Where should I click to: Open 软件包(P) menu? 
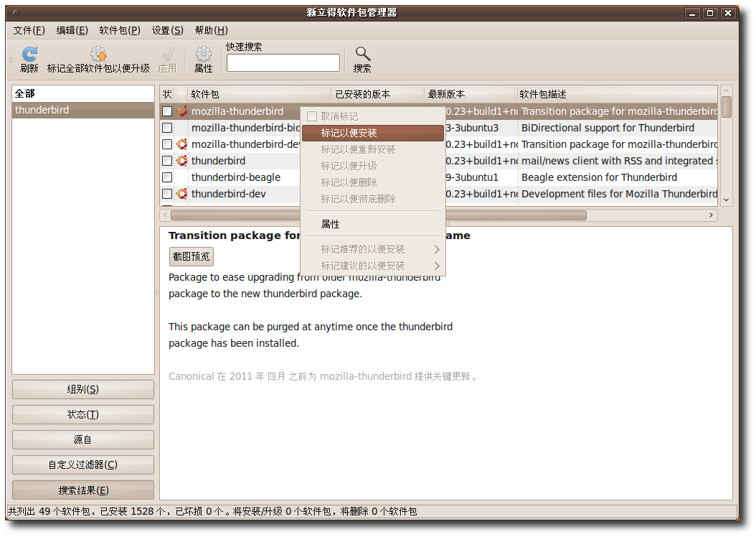(x=120, y=30)
